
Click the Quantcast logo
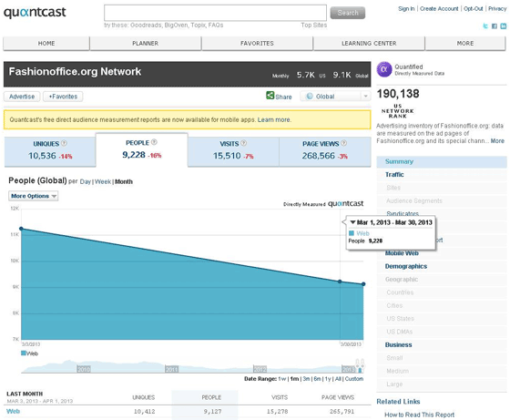tap(35, 13)
